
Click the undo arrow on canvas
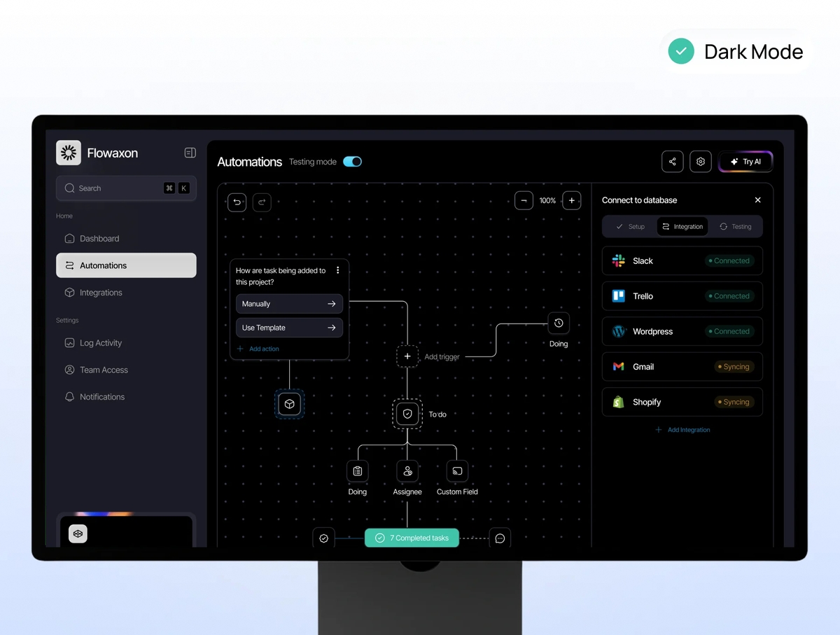(237, 202)
